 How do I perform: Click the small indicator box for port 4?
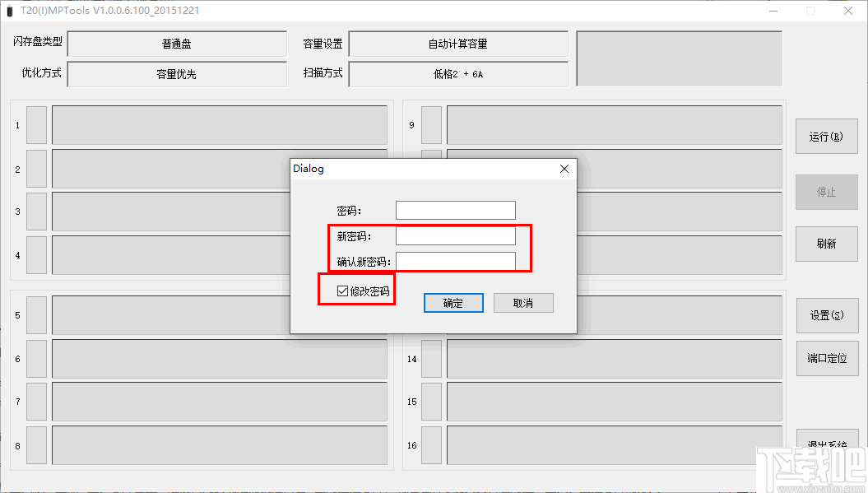click(x=36, y=255)
